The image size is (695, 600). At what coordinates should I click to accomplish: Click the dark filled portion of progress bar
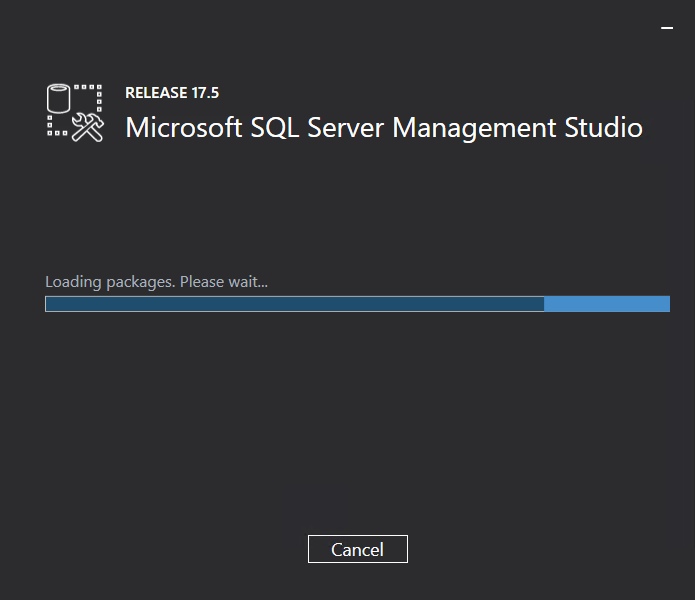click(x=295, y=304)
